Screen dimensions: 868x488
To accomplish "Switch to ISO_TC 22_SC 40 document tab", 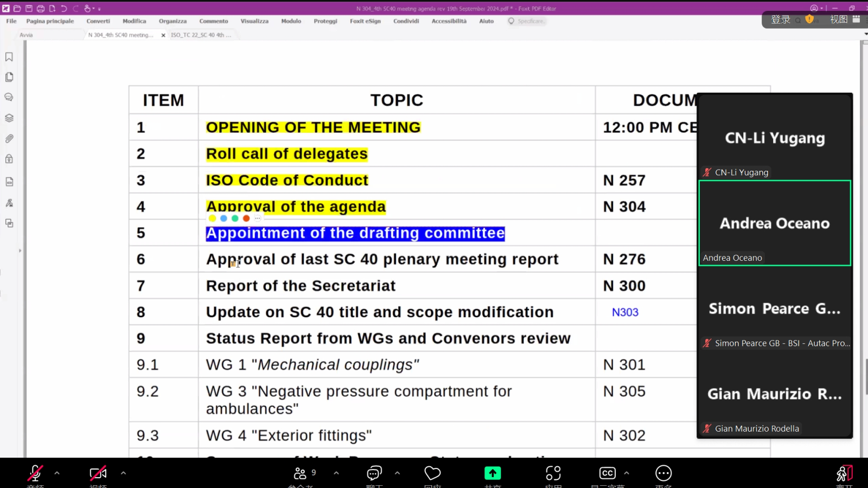I will coord(201,35).
